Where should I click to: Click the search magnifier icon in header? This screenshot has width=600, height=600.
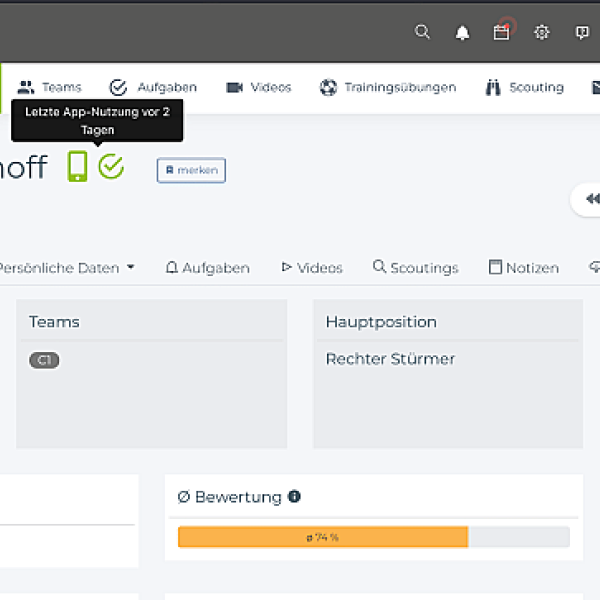[x=422, y=32]
